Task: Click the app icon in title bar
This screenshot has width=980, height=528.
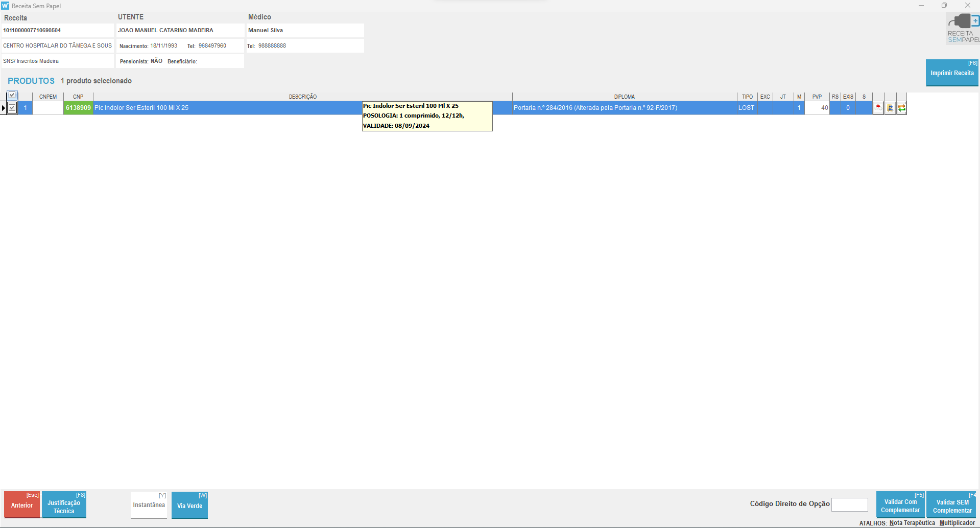Action: point(5,6)
